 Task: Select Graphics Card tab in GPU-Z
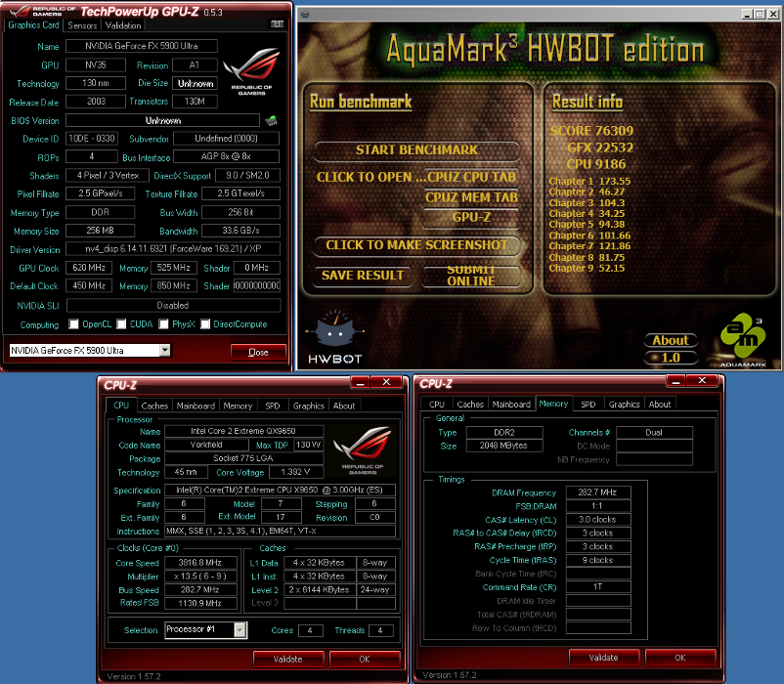pyautogui.click(x=33, y=25)
